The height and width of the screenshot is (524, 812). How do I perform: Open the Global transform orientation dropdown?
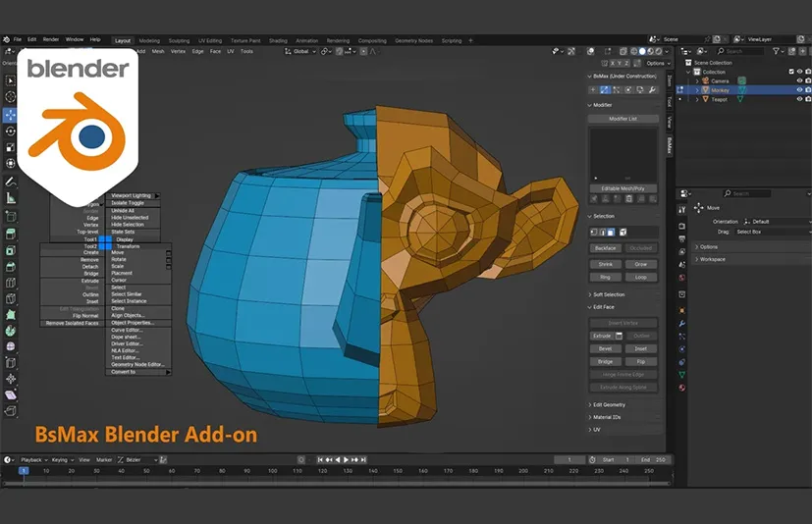point(299,51)
